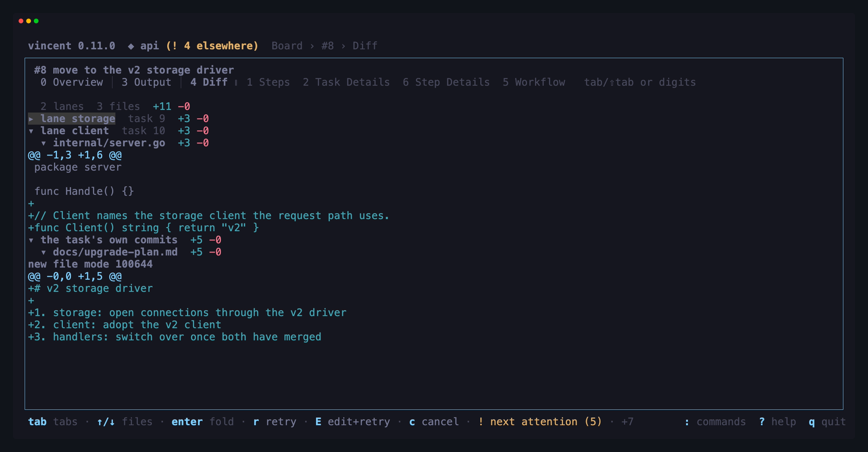Switch to the 3 Output tab
Screen dimensions: 868x452
click(x=146, y=82)
